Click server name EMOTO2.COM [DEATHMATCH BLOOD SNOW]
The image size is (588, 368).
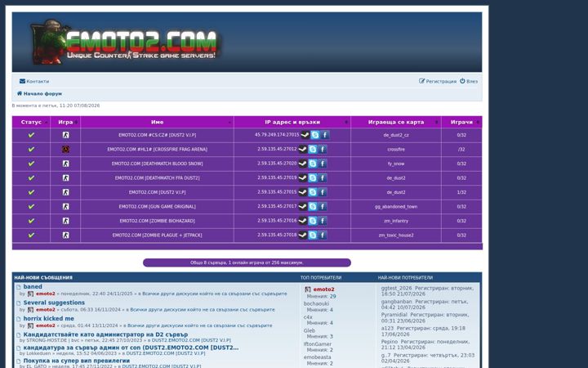click(157, 164)
